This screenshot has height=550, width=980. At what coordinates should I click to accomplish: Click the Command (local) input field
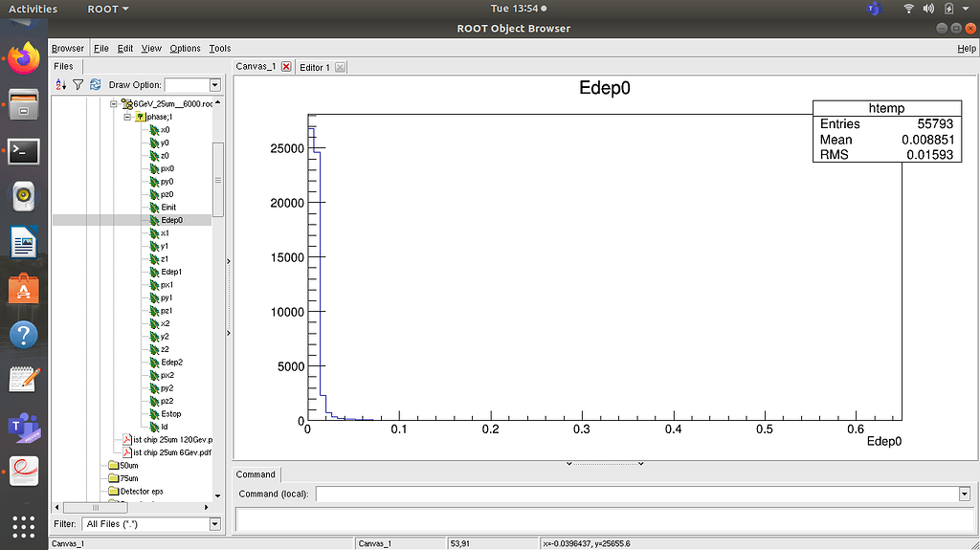pyautogui.click(x=636, y=494)
